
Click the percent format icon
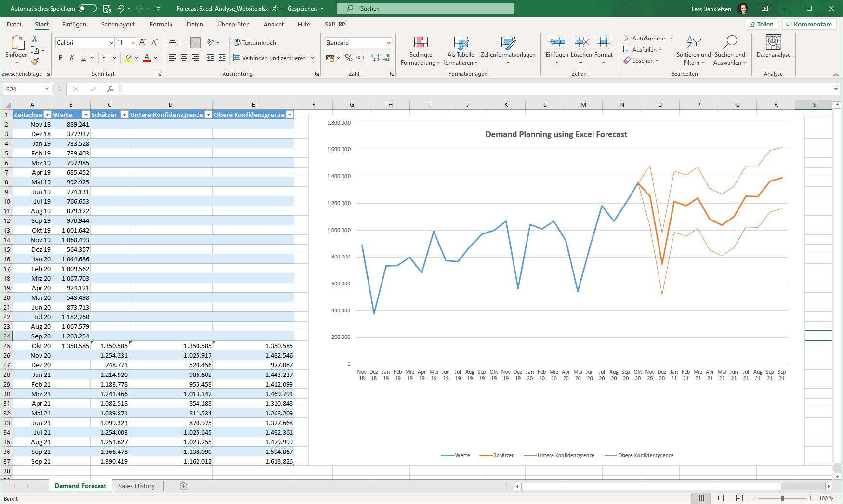[x=348, y=58]
